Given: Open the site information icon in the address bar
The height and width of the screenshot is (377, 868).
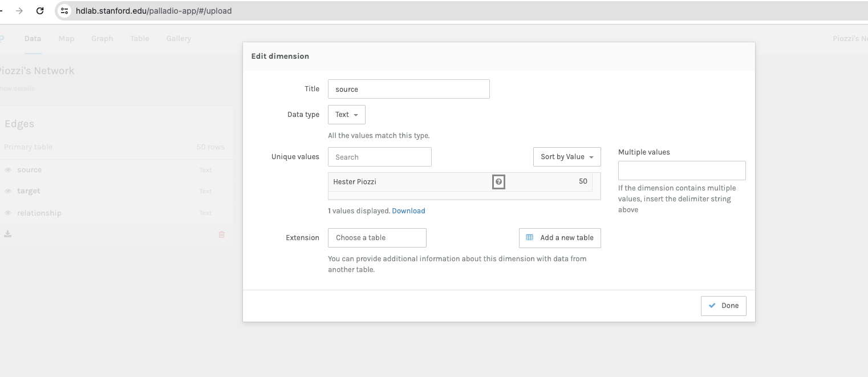Looking at the screenshot, I should coord(64,11).
